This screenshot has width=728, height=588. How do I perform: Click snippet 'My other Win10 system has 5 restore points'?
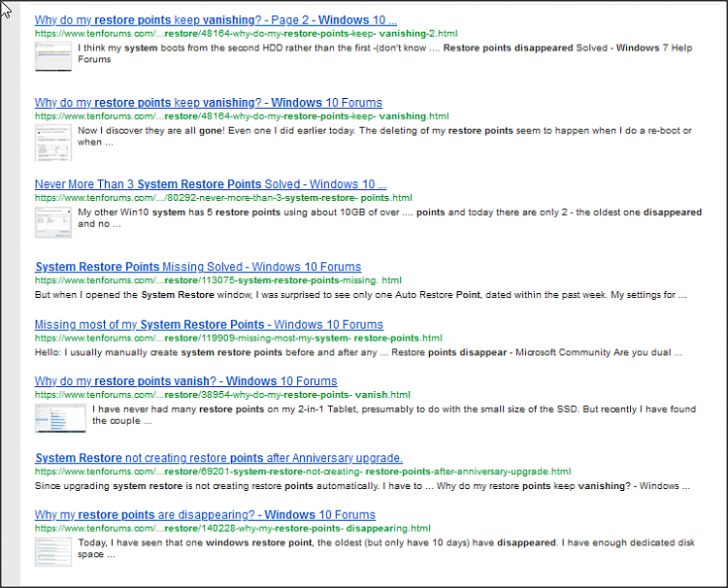coord(389,218)
